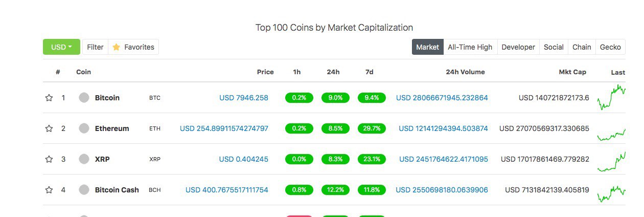Switch to the All-Time High tab
This screenshot has height=217, width=644.
point(470,47)
